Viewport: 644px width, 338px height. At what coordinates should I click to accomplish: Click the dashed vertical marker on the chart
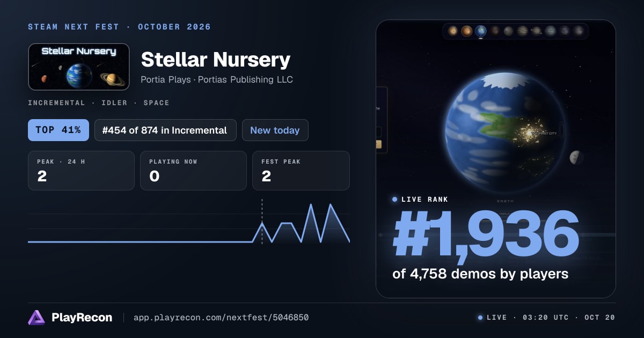point(262,222)
